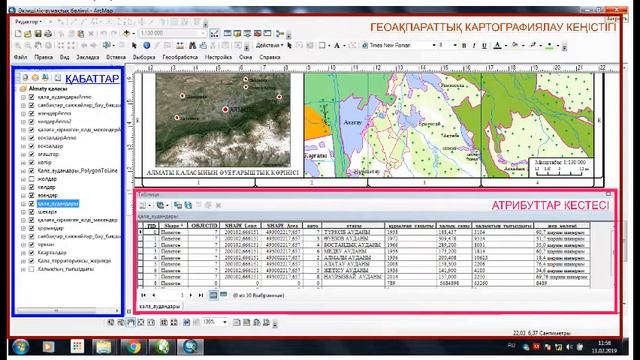Select the New Rectangle drawing tool
640x360 pixels.
tap(322, 45)
